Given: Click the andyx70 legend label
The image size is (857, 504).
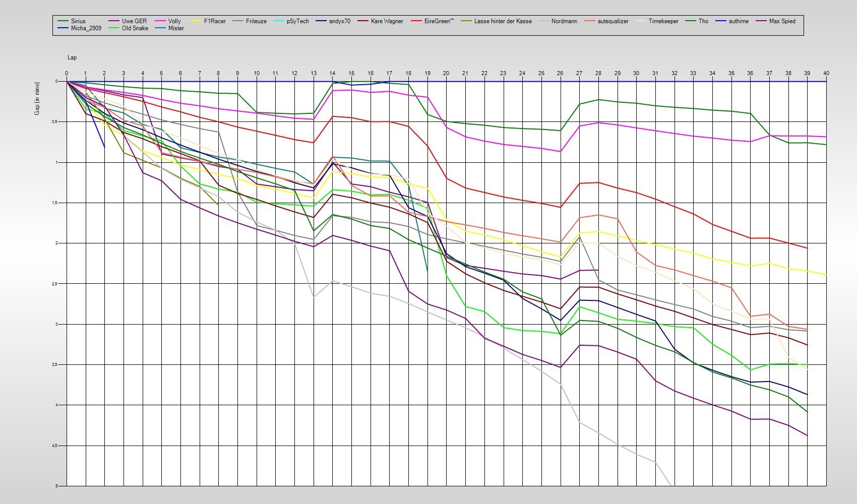Looking at the screenshot, I should click(x=339, y=21).
